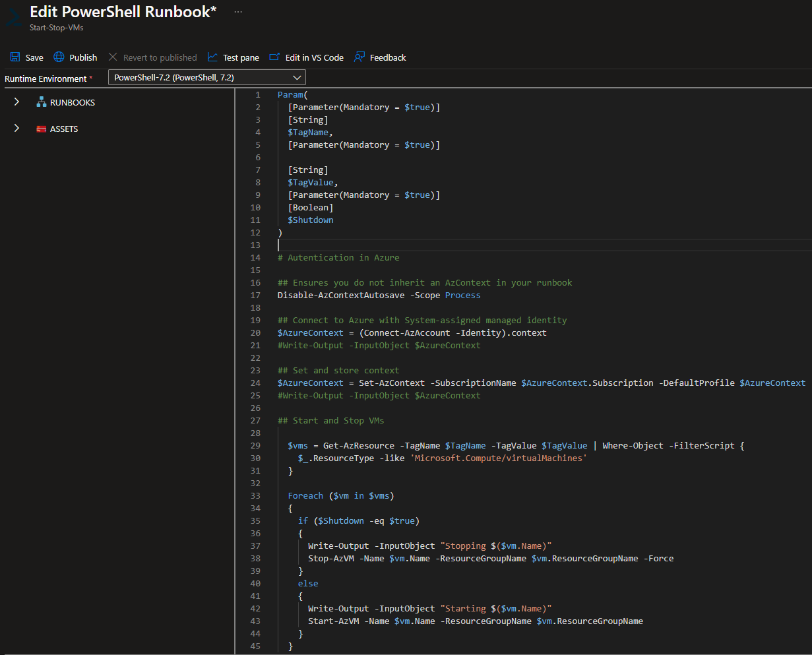Select the ASSETS tree label
812x655 pixels.
64,129
